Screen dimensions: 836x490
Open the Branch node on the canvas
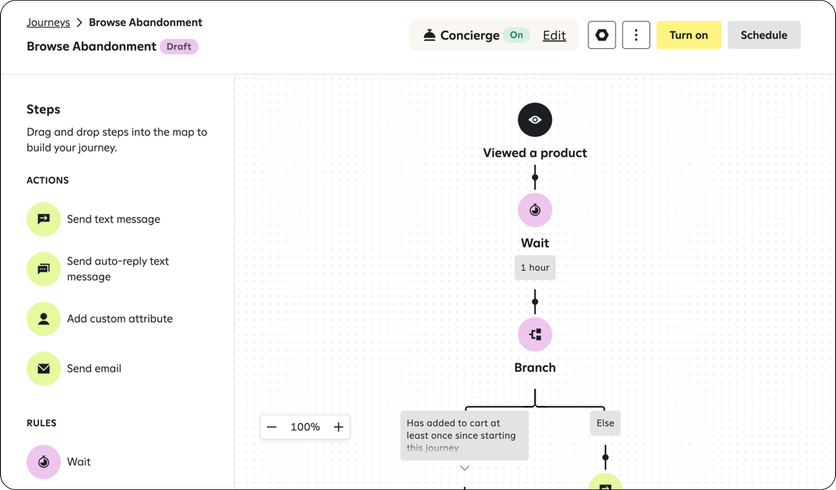535,334
